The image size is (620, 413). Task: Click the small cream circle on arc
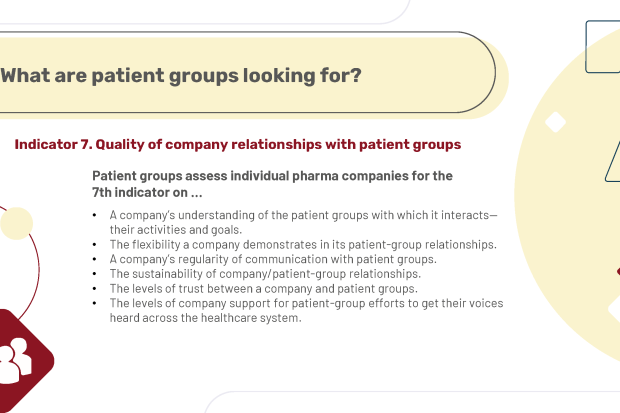pyautogui.click(x=17, y=223)
